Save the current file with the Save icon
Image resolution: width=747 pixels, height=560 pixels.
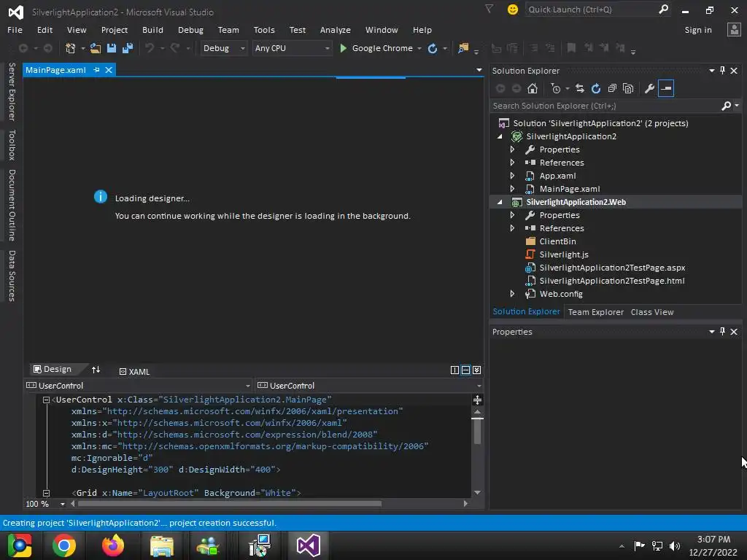click(x=112, y=48)
